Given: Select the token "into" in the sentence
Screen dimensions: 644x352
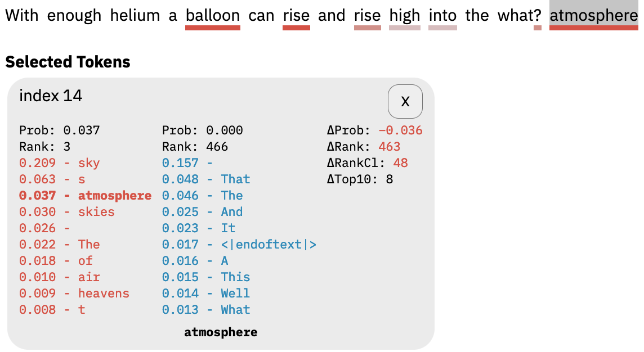Looking at the screenshot, I should pyautogui.click(x=442, y=15).
